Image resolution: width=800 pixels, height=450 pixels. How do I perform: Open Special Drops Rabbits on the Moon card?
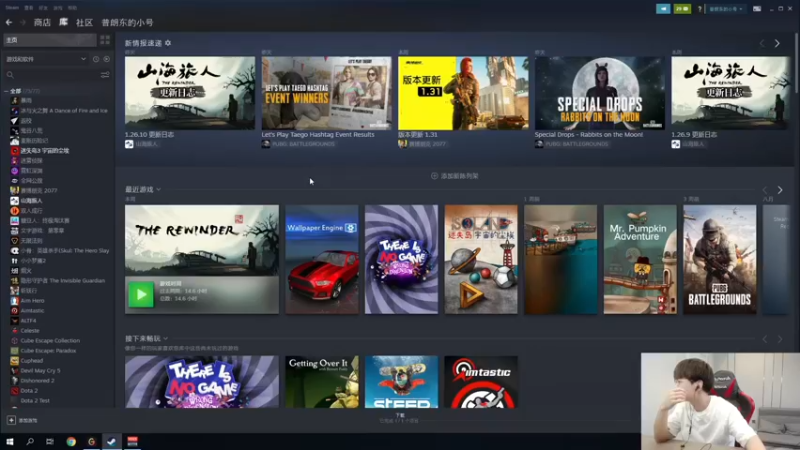[x=599, y=93]
